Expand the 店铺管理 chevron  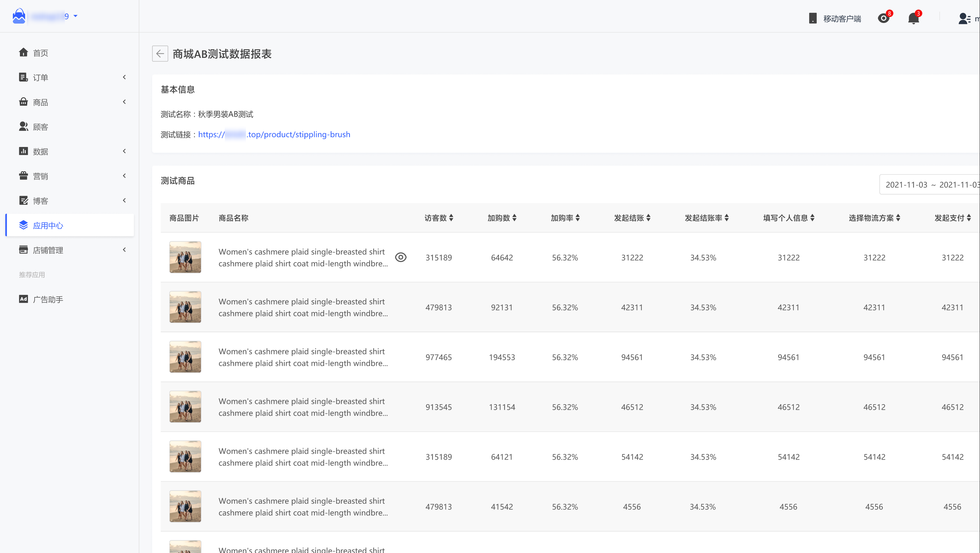click(124, 250)
